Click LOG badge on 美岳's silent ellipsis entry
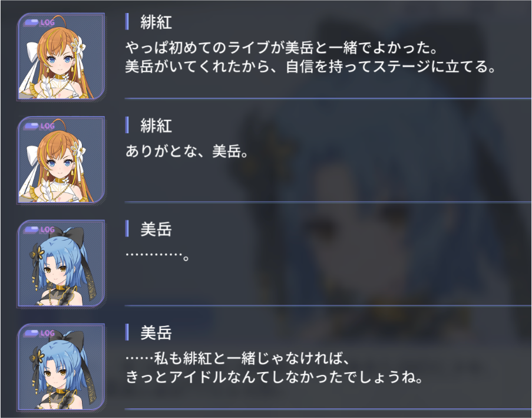 [x=39, y=230]
